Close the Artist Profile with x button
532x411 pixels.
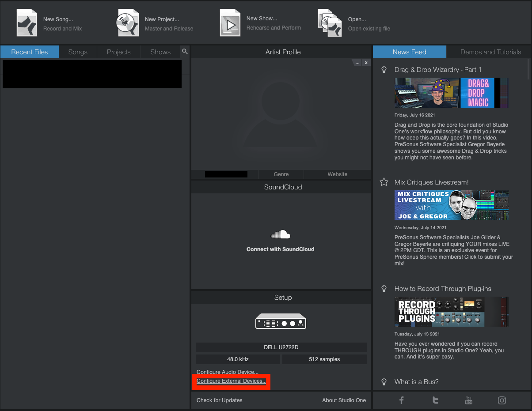pos(366,63)
